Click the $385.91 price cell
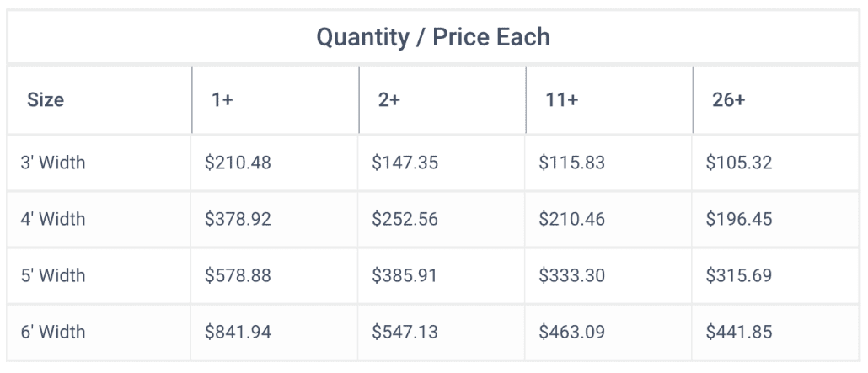The height and width of the screenshot is (373, 868). click(x=405, y=275)
